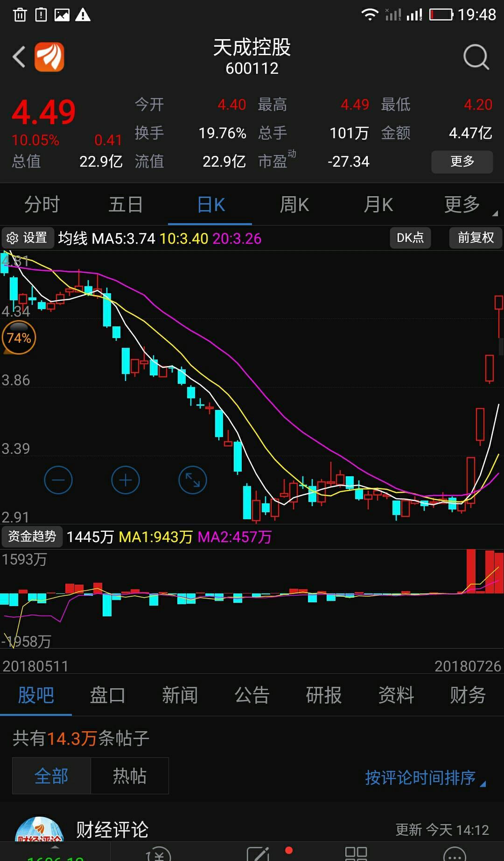Tap 共有14.3万条帖子 count text
The height and width of the screenshot is (861, 504).
click(81, 738)
